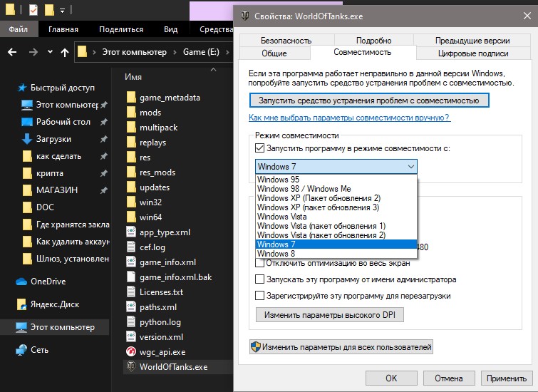Select Этот компьютер in navigation pane bottom
This screenshot has height=392, width=538.
pos(55,327)
